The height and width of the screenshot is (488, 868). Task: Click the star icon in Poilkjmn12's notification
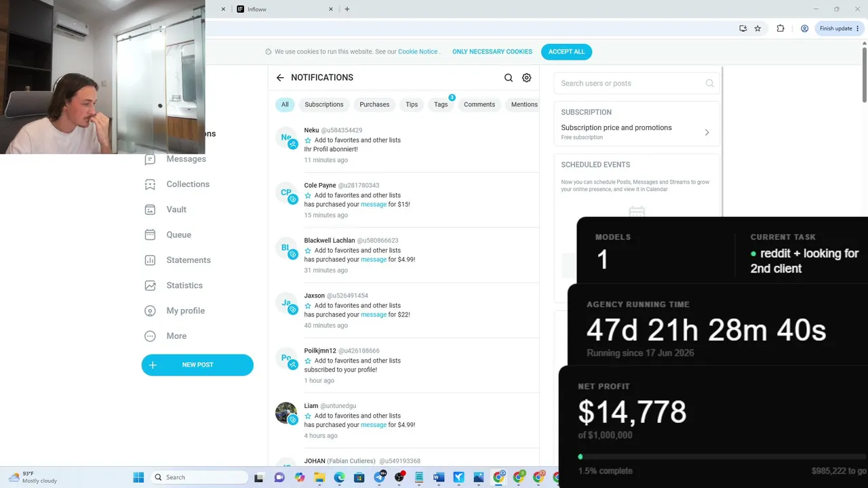tap(308, 361)
